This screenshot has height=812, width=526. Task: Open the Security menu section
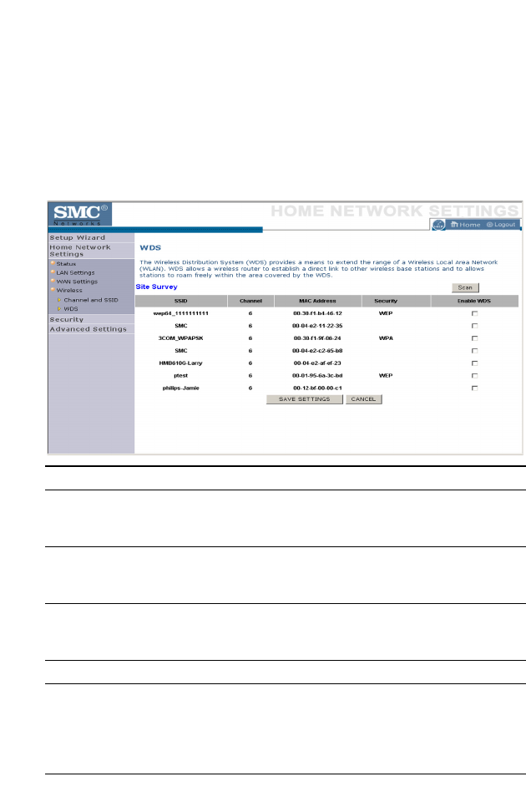(66, 319)
